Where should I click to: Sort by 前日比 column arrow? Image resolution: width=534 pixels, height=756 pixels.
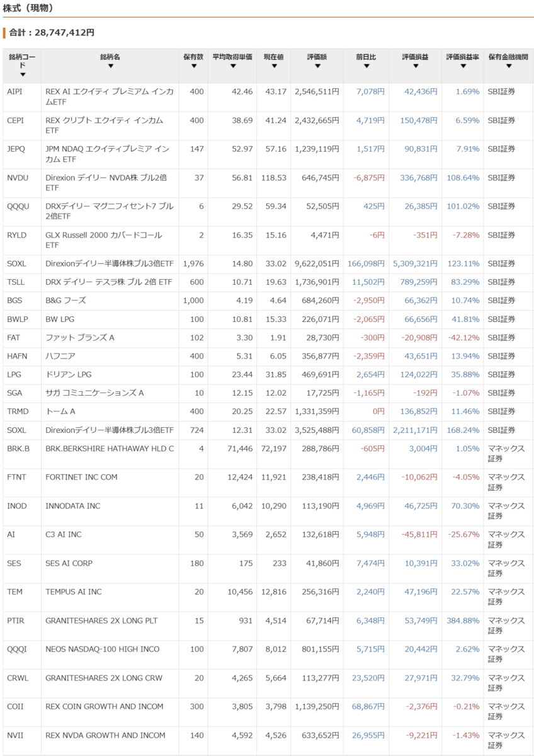[365, 66]
